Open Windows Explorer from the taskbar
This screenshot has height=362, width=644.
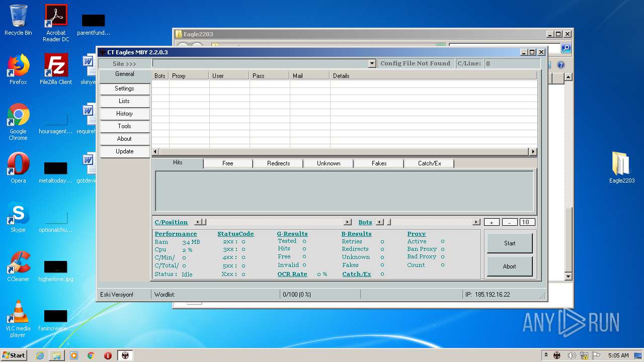(x=57, y=355)
